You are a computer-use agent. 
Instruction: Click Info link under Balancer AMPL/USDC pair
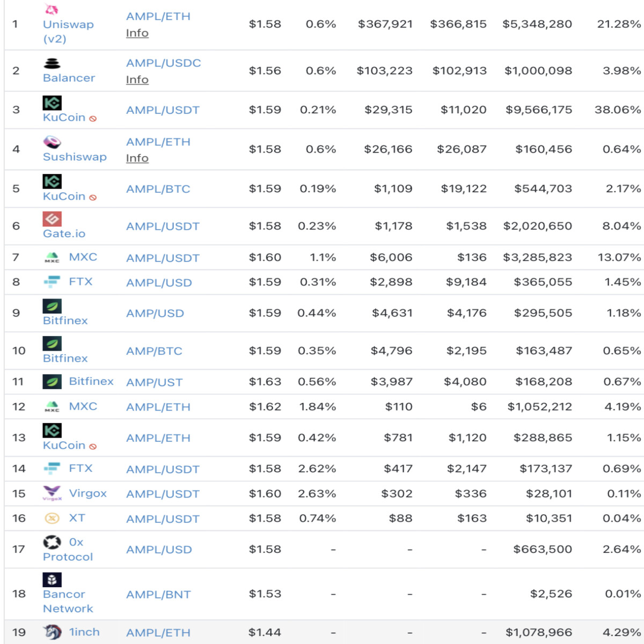pyautogui.click(x=137, y=80)
